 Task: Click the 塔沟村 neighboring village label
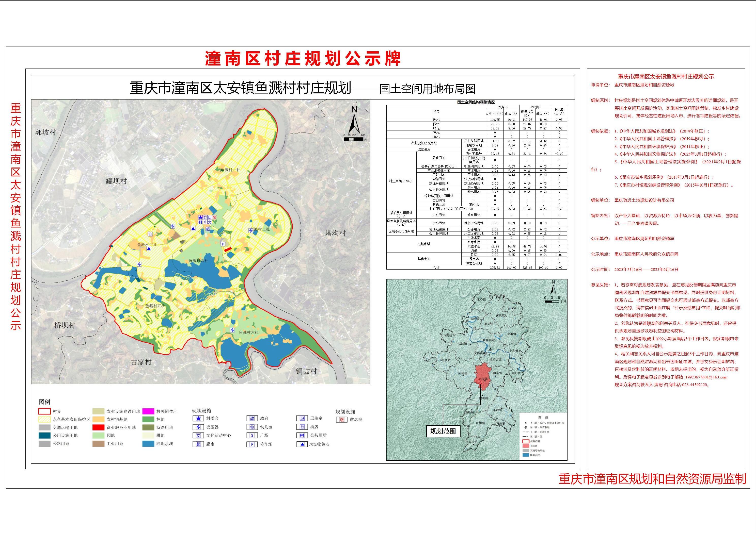(x=335, y=233)
